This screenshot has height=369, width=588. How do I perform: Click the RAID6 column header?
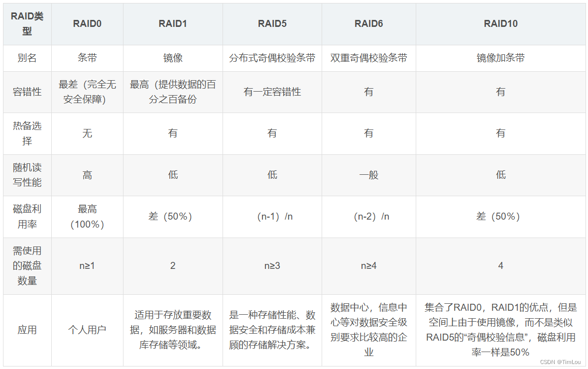tap(368, 24)
